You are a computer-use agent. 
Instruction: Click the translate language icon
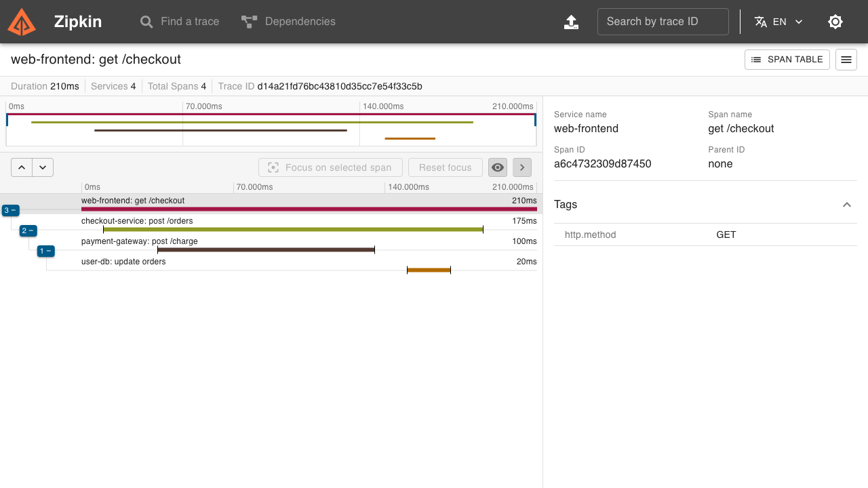pyautogui.click(x=761, y=22)
